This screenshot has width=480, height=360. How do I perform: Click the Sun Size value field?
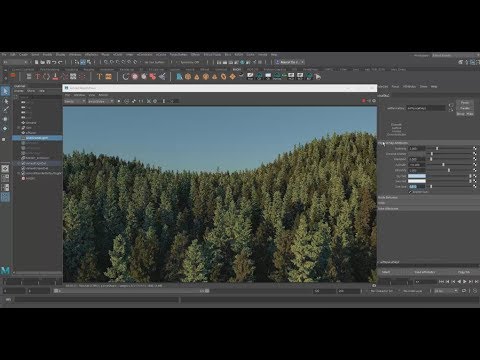417,187
